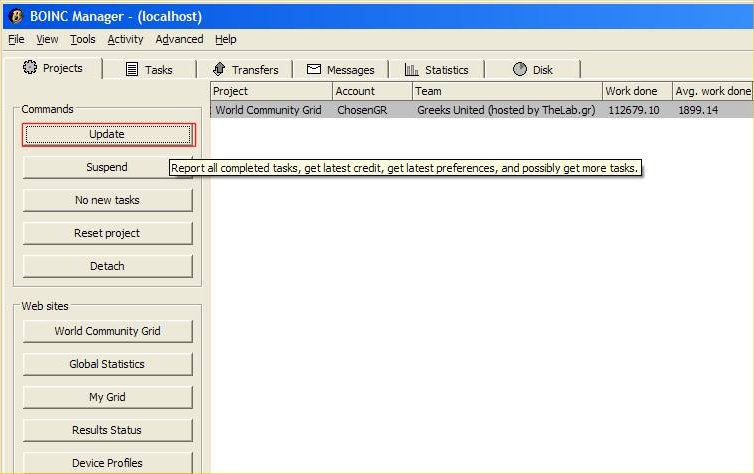The width and height of the screenshot is (754, 474).
Task: Click the Disk tab pie-chart icon
Action: tap(519, 69)
